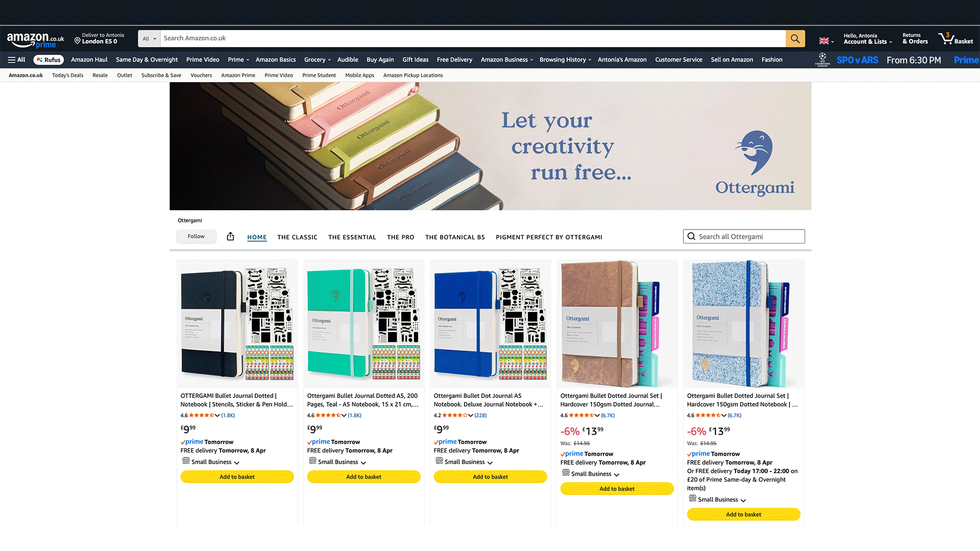
Task: Click the share icon next to Follow
Action: [x=230, y=236]
